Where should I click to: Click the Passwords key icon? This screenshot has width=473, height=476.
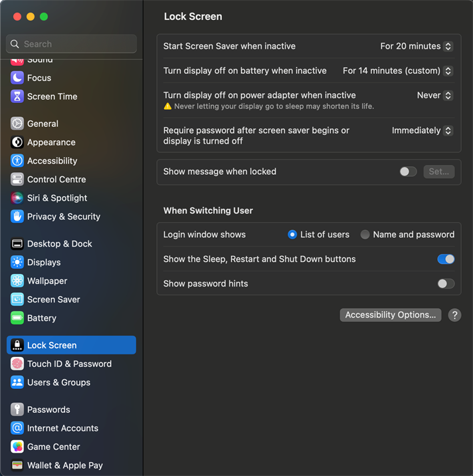coord(17,410)
